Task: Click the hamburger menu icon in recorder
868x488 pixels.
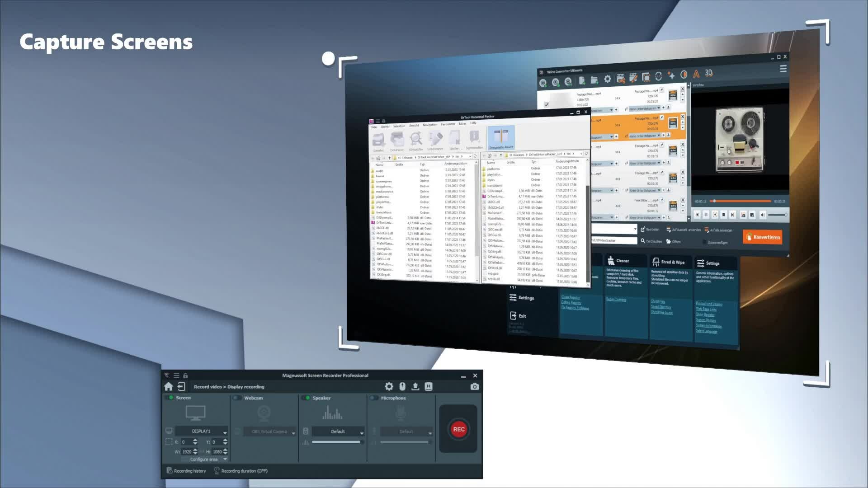Action: tap(176, 375)
